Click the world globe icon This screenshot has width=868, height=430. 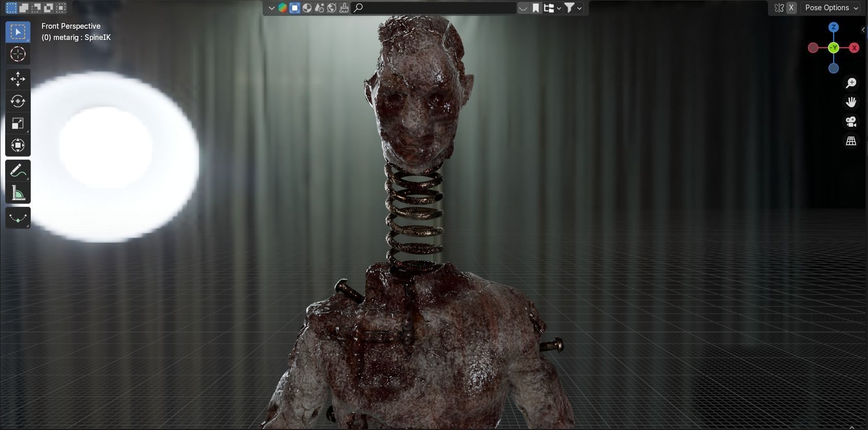(x=331, y=8)
